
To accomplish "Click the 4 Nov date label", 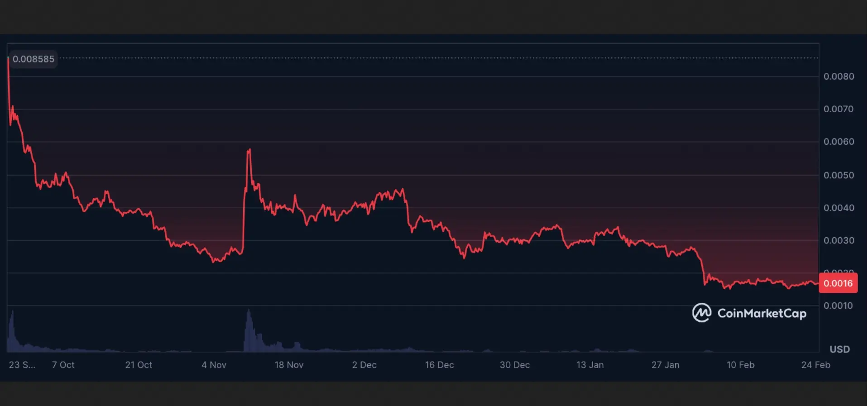I will 214,365.
